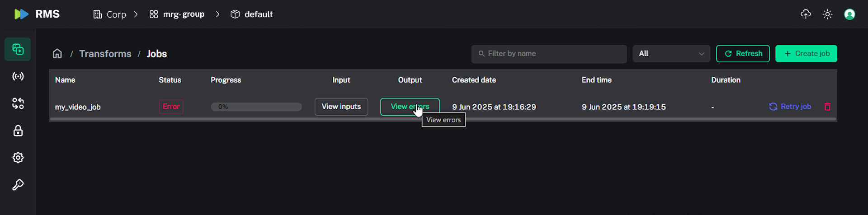
Task: Open the lock sidebar icon
Action: click(x=18, y=131)
